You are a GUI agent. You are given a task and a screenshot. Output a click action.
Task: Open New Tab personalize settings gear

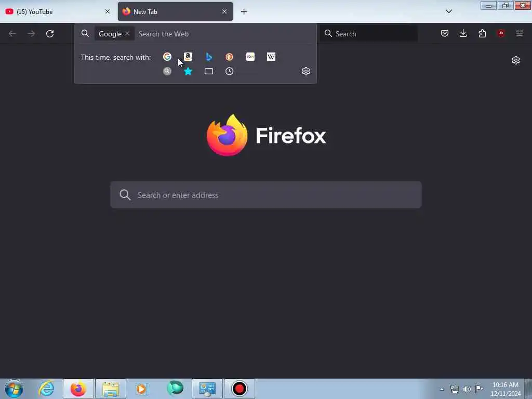(x=516, y=60)
